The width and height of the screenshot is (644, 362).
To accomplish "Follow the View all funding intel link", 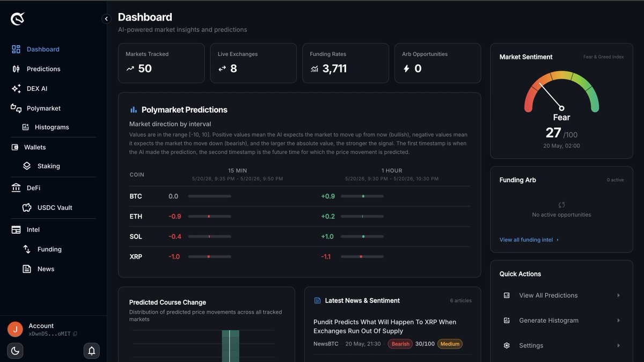I will click(x=529, y=240).
